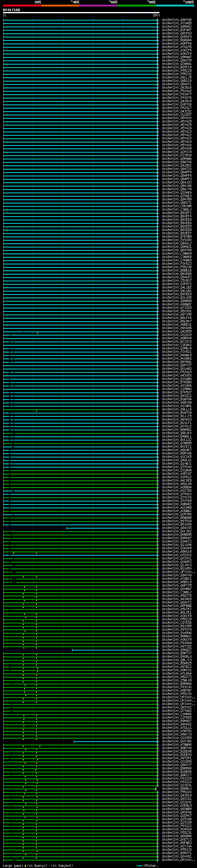The image size is (197, 868).
Task: Click the cyan alignment bar for UniRef100_Q9M462
Action: (x=81, y=26)
